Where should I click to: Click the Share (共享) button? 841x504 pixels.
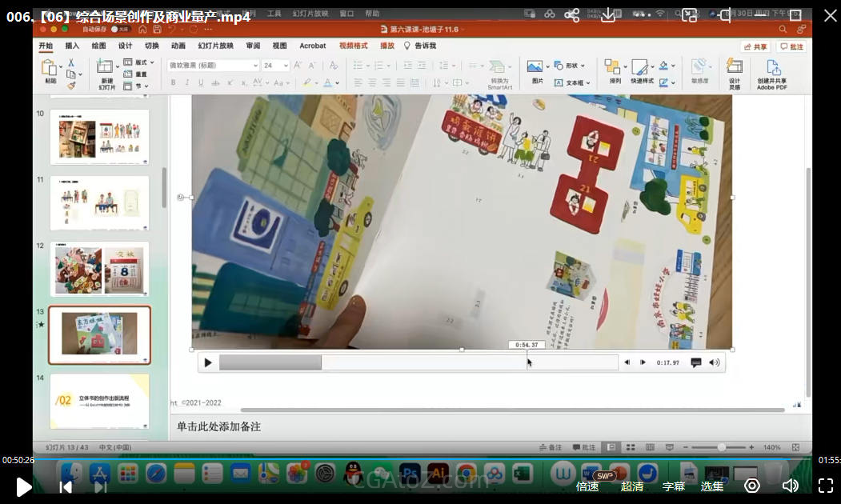click(755, 46)
